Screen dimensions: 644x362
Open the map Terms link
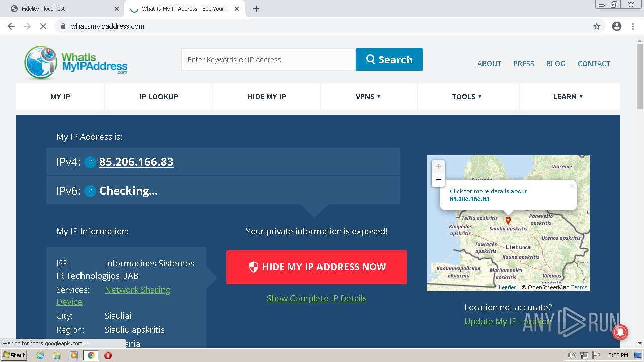[579, 287]
